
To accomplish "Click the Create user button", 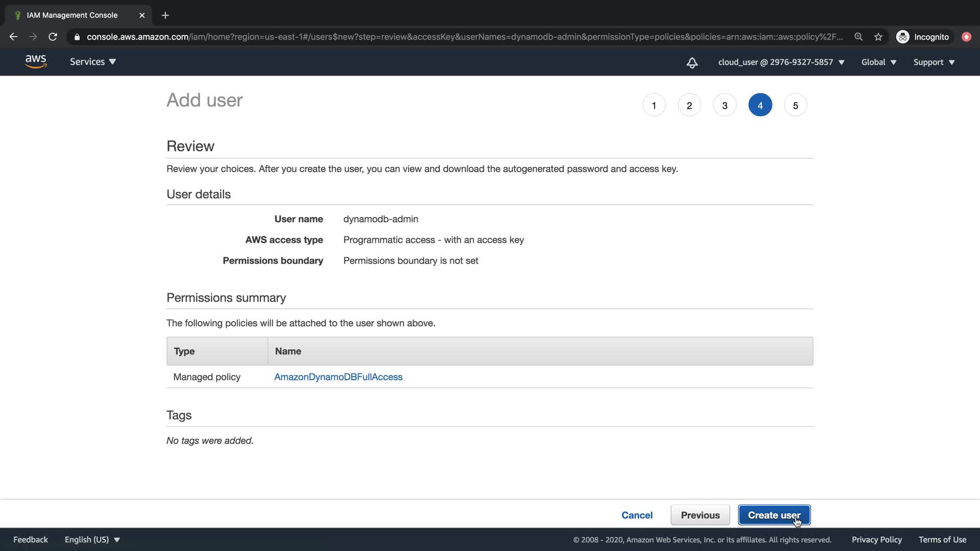I will tap(774, 515).
